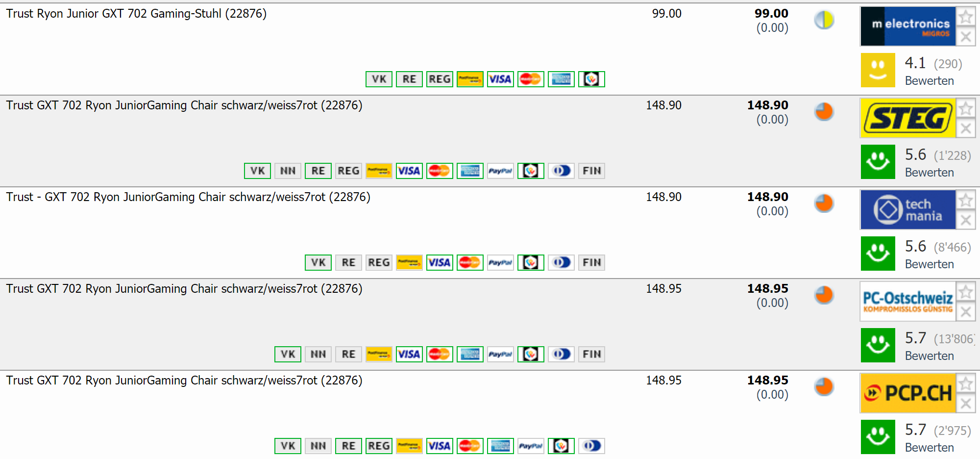
Task: Click the FIN badge in the tech mania row
Action: click(591, 262)
